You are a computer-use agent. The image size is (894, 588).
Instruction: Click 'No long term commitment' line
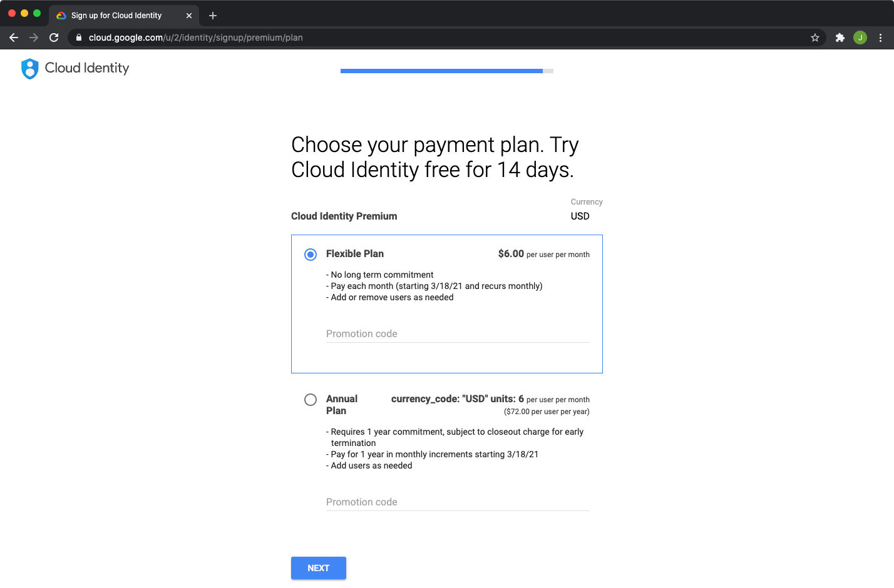(380, 275)
